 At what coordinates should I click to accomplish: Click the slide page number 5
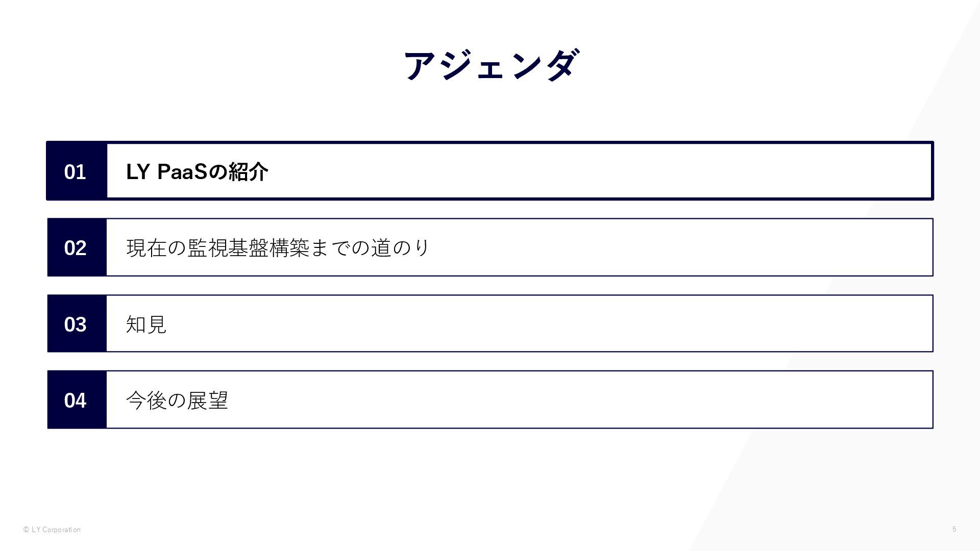click(x=954, y=529)
